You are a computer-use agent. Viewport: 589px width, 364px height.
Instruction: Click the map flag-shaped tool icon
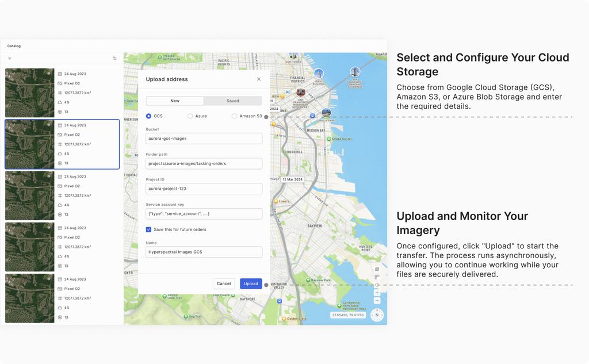tap(377, 277)
